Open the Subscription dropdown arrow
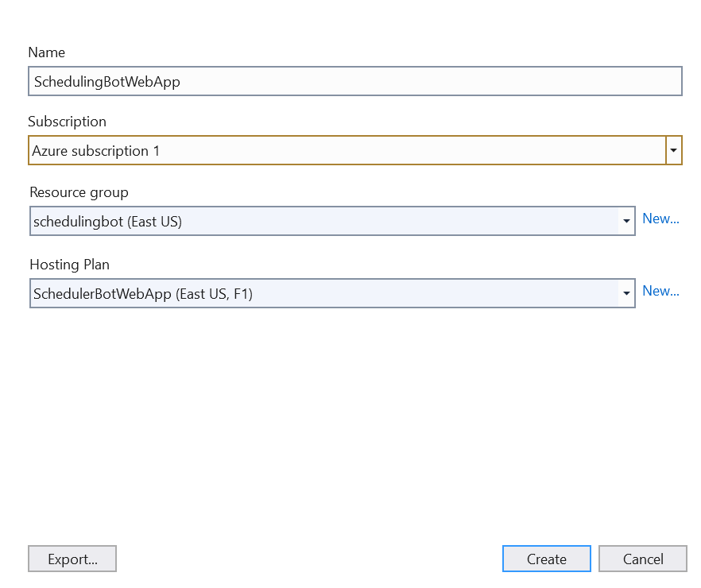 tap(674, 150)
